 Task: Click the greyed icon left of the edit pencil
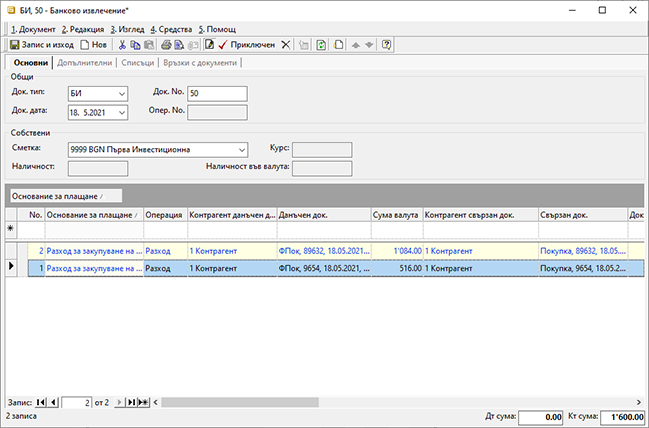pyautogui.click(x=192, y=45)
